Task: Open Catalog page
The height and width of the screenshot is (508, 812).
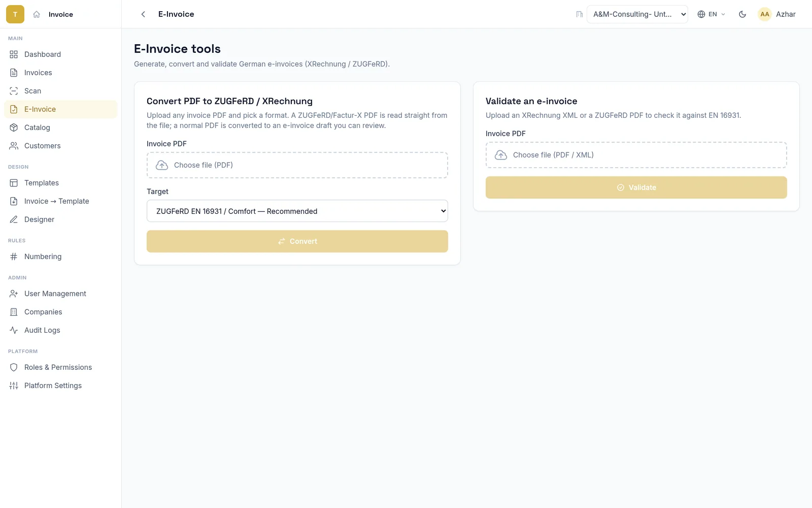Action: 61,128
